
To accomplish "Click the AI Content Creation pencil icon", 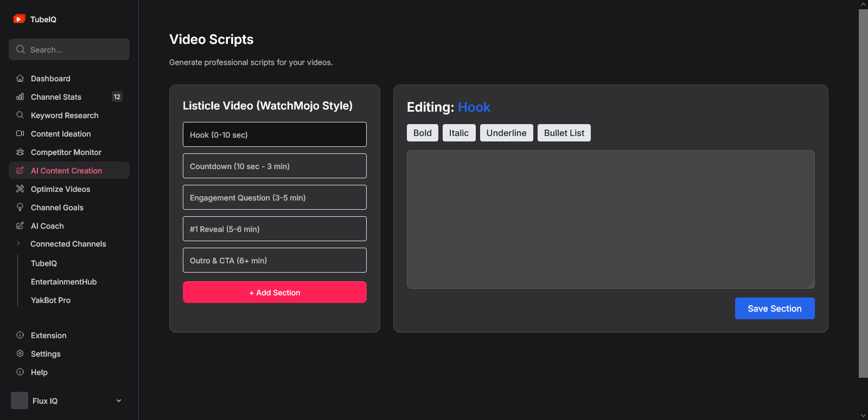I will coord(20,171).
